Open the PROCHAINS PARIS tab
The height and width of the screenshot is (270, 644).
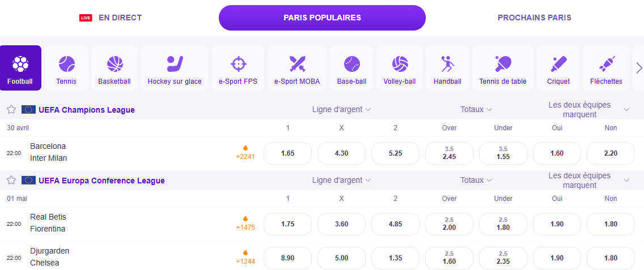coord(535,18)
